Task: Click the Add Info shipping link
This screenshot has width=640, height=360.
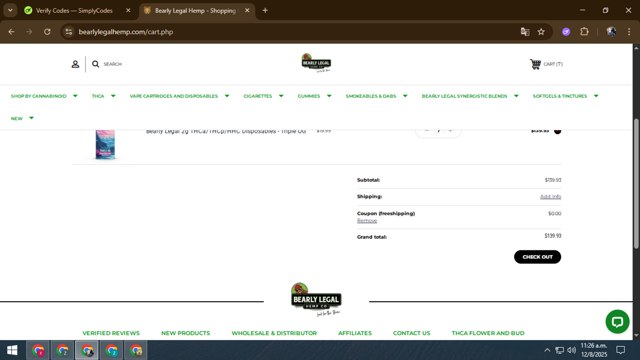Action: point(550,197)
